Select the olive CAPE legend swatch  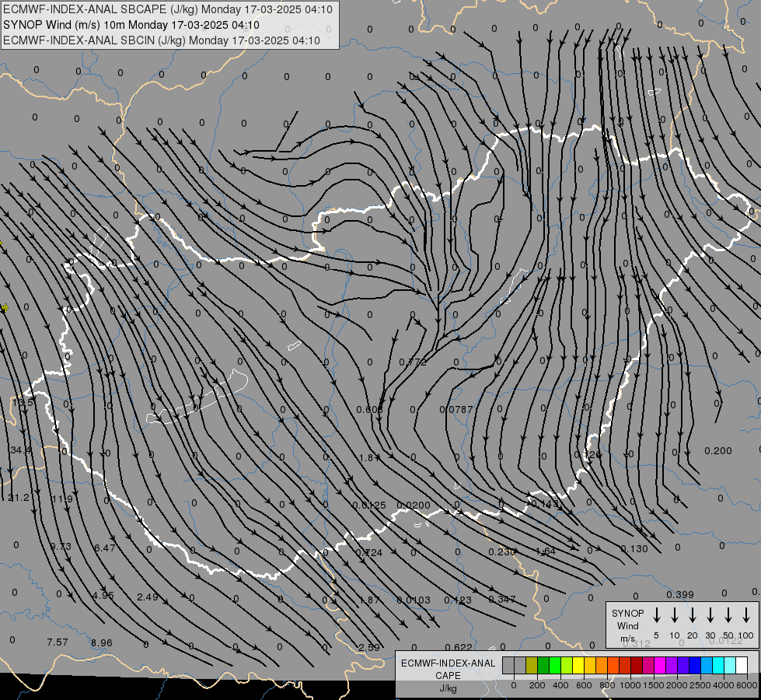(532, 665)
